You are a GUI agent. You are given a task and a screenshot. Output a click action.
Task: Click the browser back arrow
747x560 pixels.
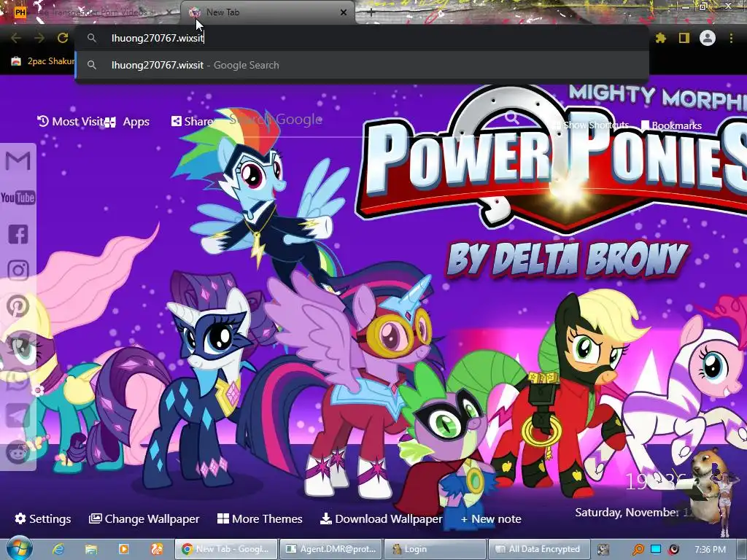point(16,38)
